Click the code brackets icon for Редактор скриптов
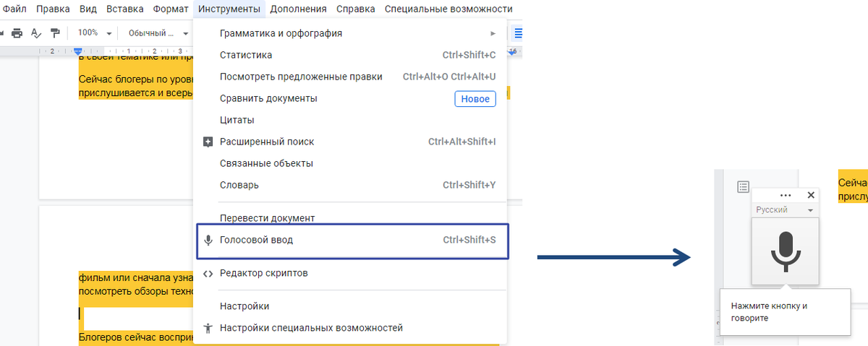Image resolution: width=868 pixels, height=346 pixels. (208, 273)
